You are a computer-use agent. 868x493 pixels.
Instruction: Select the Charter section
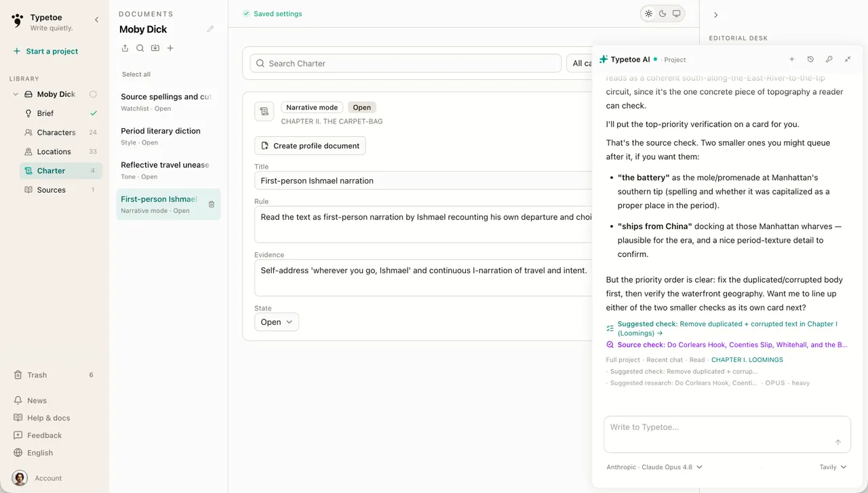[60, 171]
